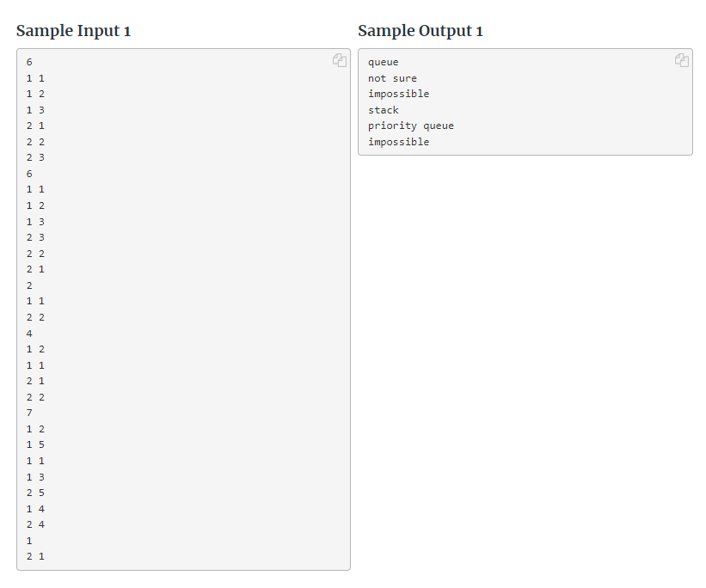Select the first '6' in the input box
The height and width of the screenshot is (588, 706).
tap(29, 61)
